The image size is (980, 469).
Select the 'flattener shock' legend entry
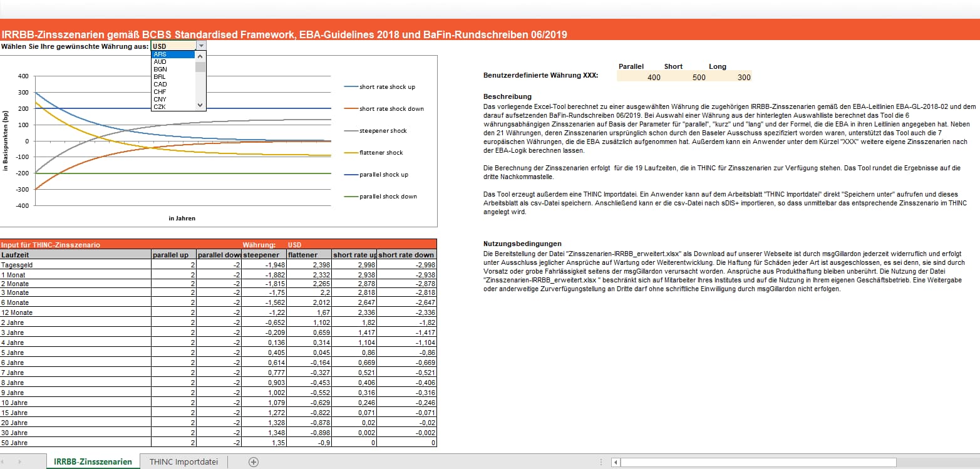coord(374,152)
